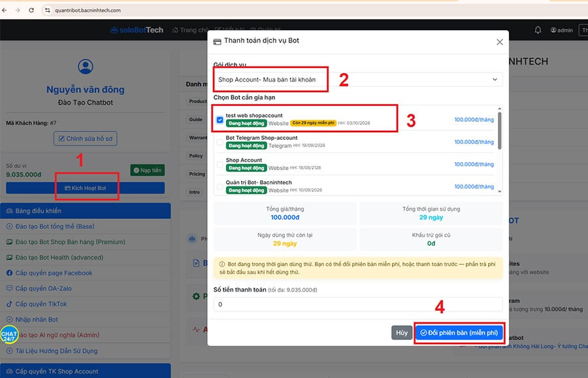
Task: Click the Kích Hoạt Bot button
Action: point(86,188)
